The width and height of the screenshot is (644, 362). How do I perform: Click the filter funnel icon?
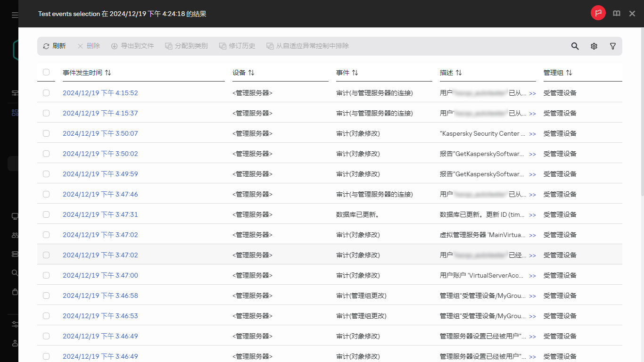[613, 46]
